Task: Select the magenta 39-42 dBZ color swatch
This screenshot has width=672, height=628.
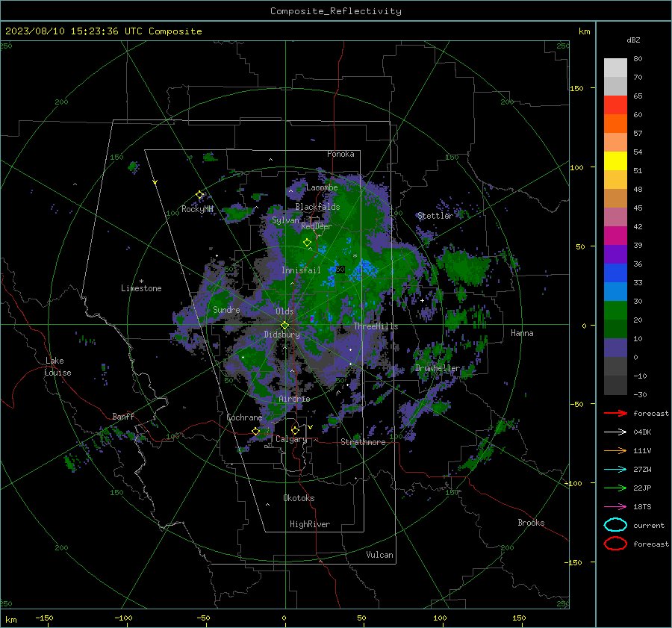Action: coord(615,236)
